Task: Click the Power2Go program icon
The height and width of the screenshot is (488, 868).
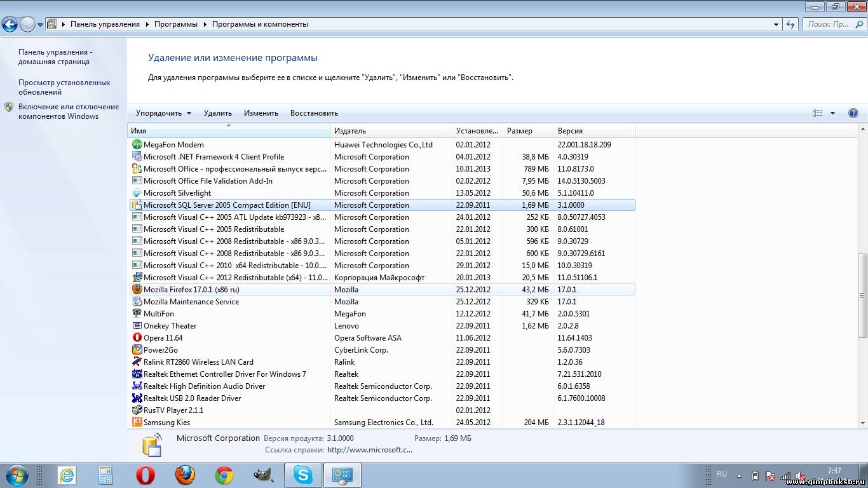Action: point(137,350)
